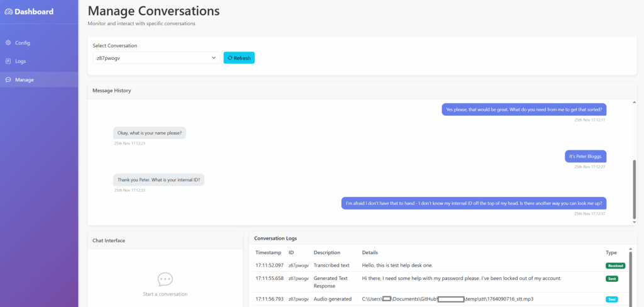
Task: Go to the Logs menu item label
Action: [21, 61]
